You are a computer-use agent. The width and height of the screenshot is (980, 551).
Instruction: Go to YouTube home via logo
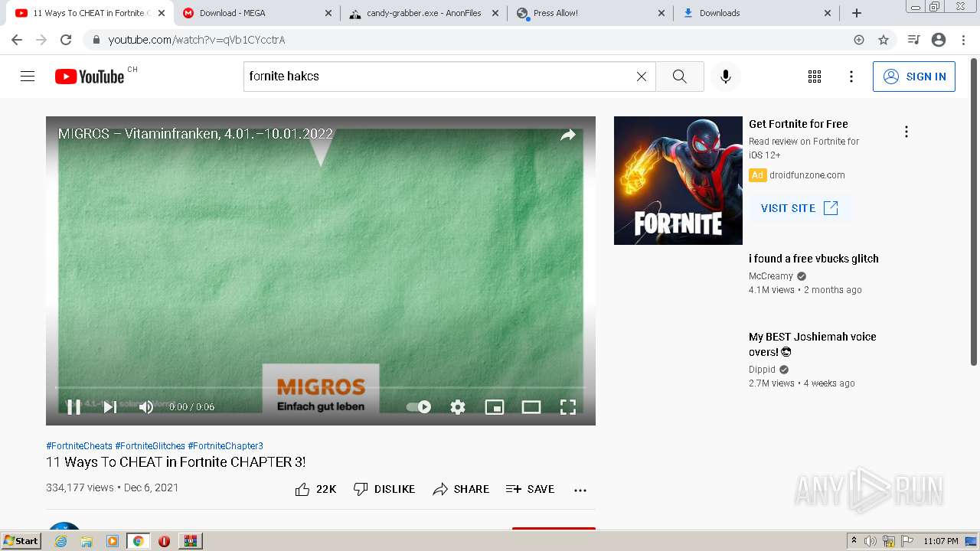coord(90,77)
